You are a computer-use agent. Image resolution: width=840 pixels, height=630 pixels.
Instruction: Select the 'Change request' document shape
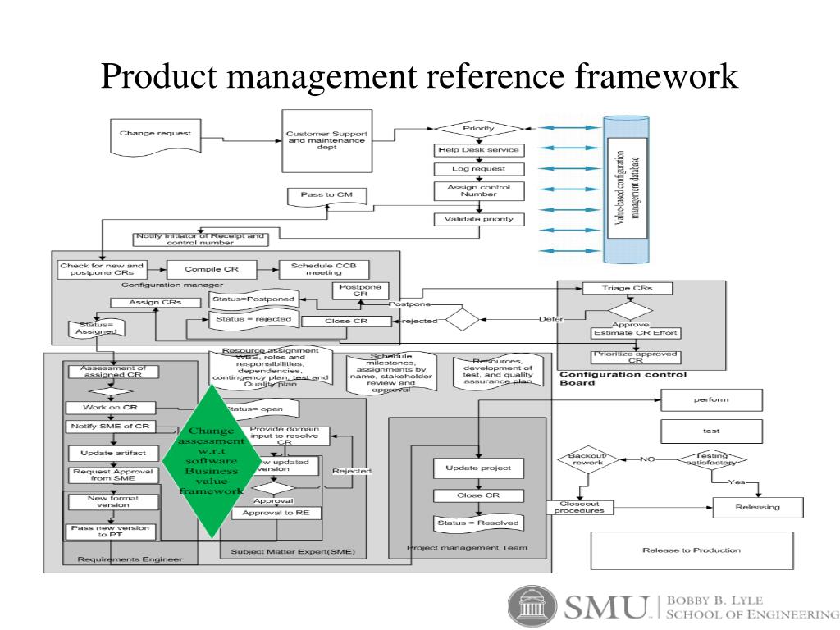pyautogui.click(x=155, y=137)
